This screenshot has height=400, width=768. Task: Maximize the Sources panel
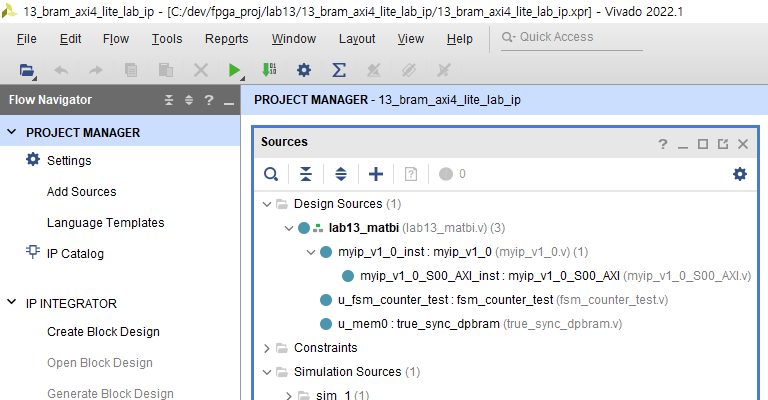pyautogui.click(x=703, y=144)
